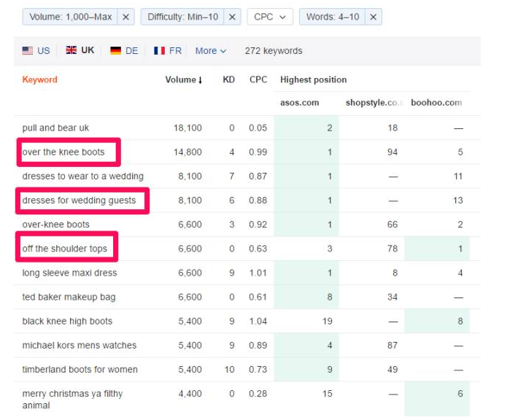Click the boohoo.com column header

coord(436,103)
